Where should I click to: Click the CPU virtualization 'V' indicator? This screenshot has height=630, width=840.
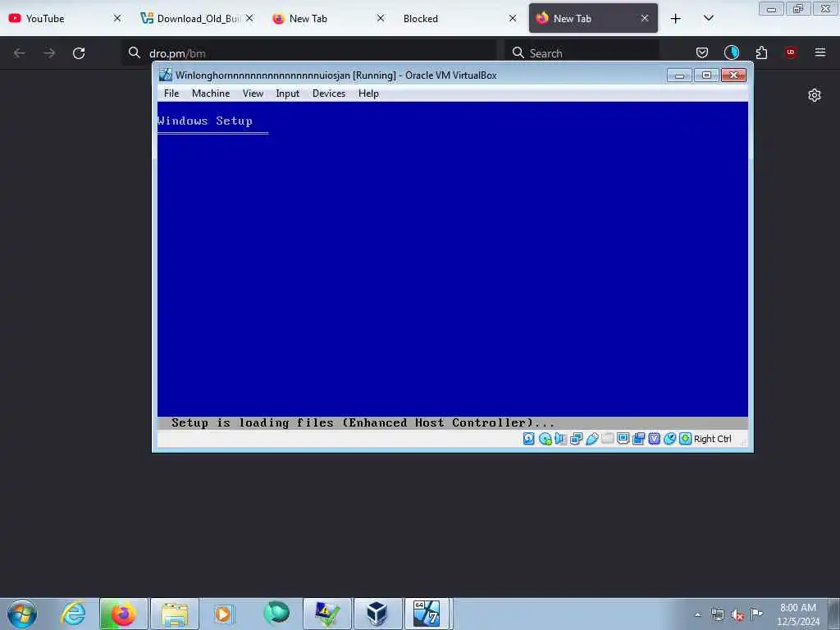click(x=654, y=439)
